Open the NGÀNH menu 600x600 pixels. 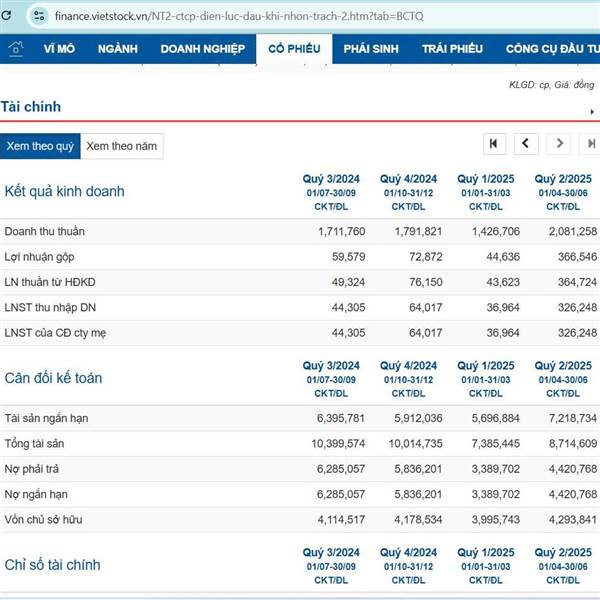tap(118, 49)
